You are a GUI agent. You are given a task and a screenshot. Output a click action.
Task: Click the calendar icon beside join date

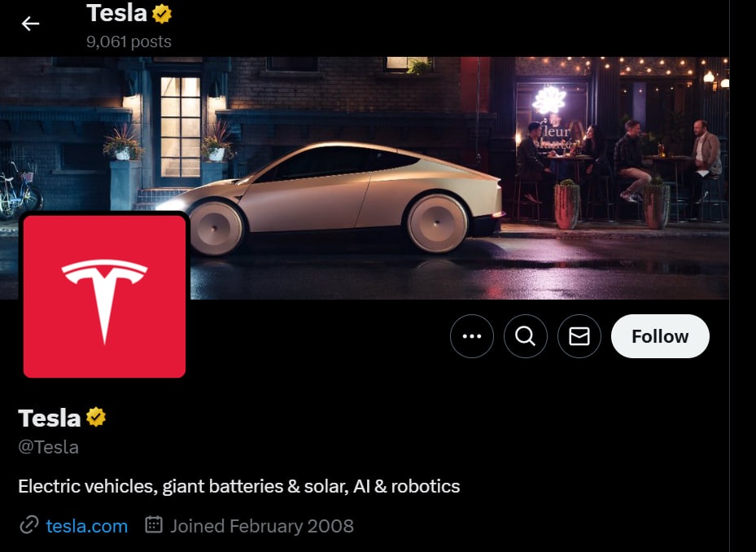tap(154, 524)
